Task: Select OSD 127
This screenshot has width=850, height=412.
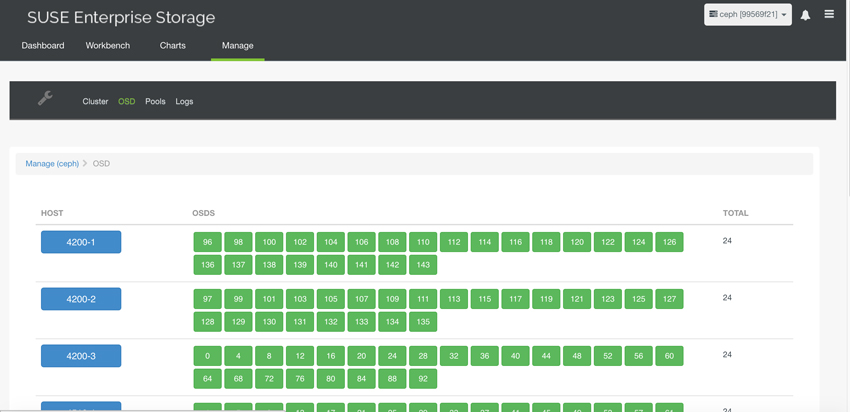Action: (669, 299)
